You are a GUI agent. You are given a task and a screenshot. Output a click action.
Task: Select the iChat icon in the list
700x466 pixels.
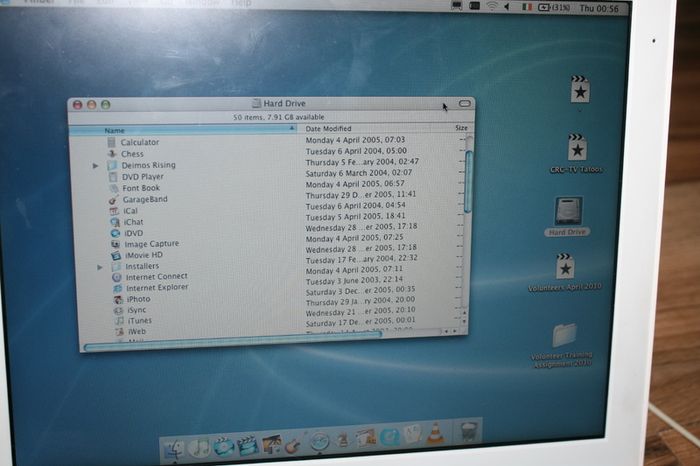[x=115, y=222]
